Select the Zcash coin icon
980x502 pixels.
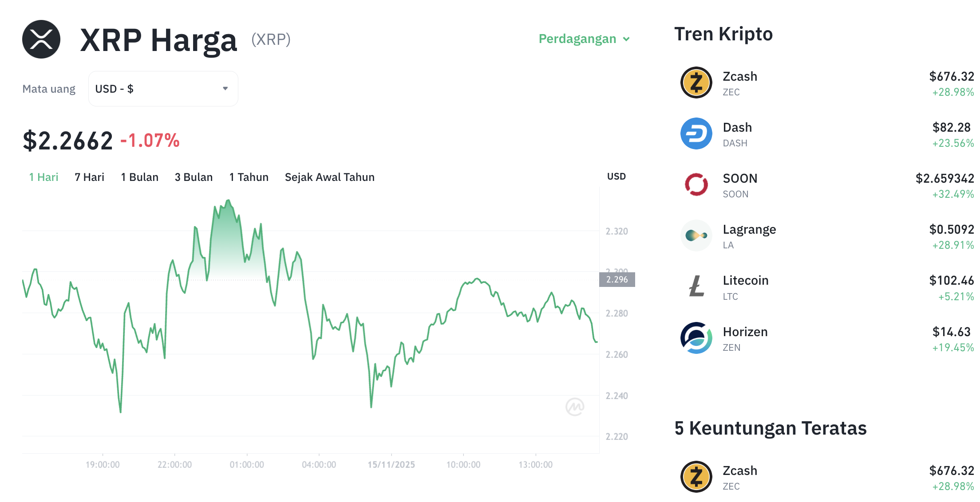(696, 82)
